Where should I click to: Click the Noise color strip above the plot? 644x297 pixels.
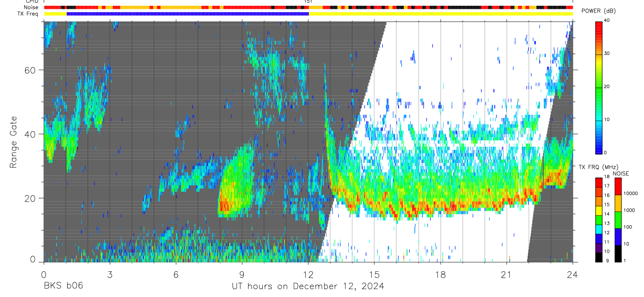[x=308, y=7]
